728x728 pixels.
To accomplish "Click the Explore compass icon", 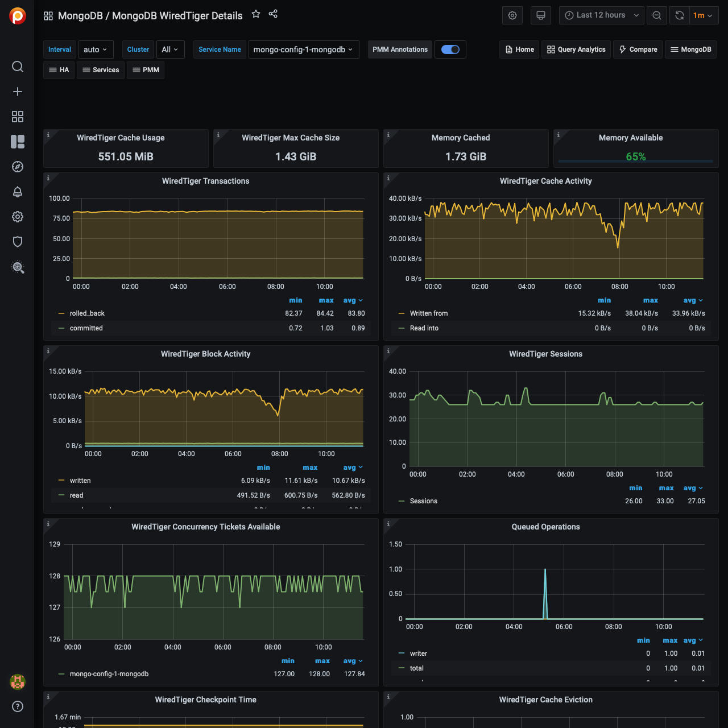I will (x=18, y=167).
